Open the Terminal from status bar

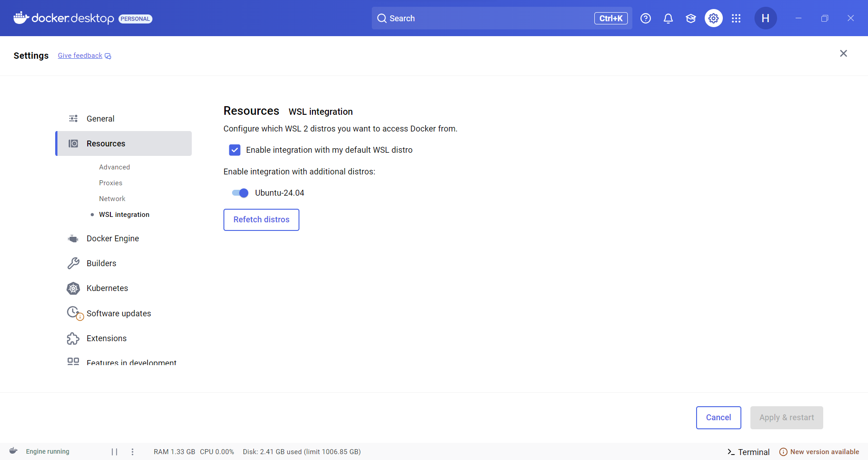pyautogui.click(x=748, y=452)
